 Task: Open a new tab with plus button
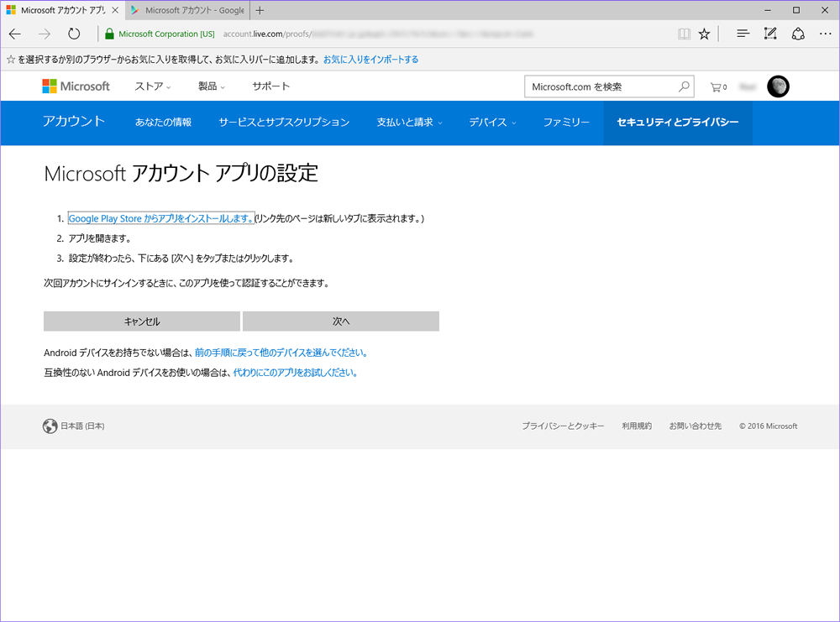(x=260, y=10)
